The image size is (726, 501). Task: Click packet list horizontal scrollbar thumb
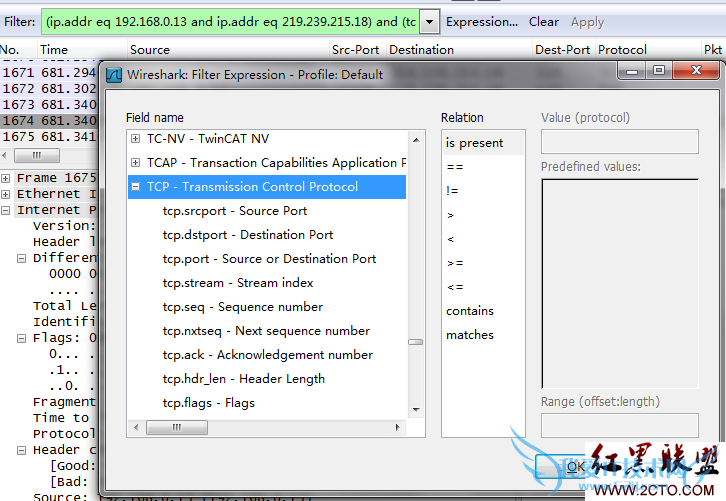(37, 155)
